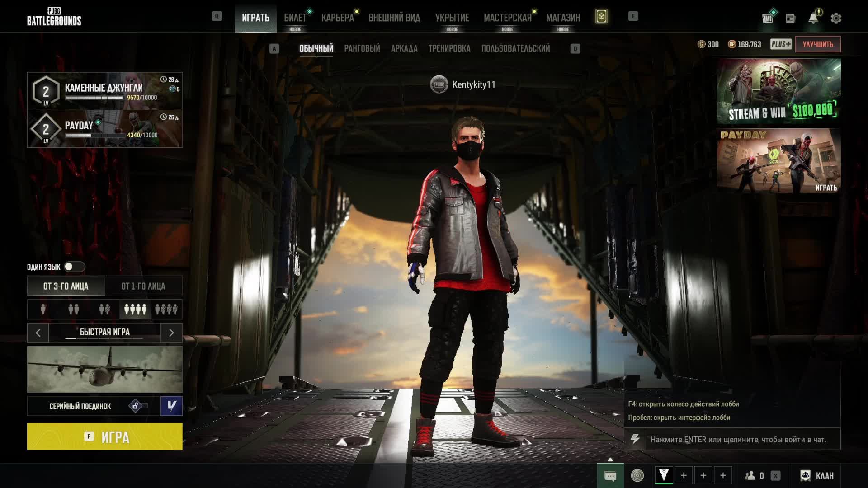Click the Q key navigation badge
The height and width of the screenshot is (488, 868).
tap(217, 16)
